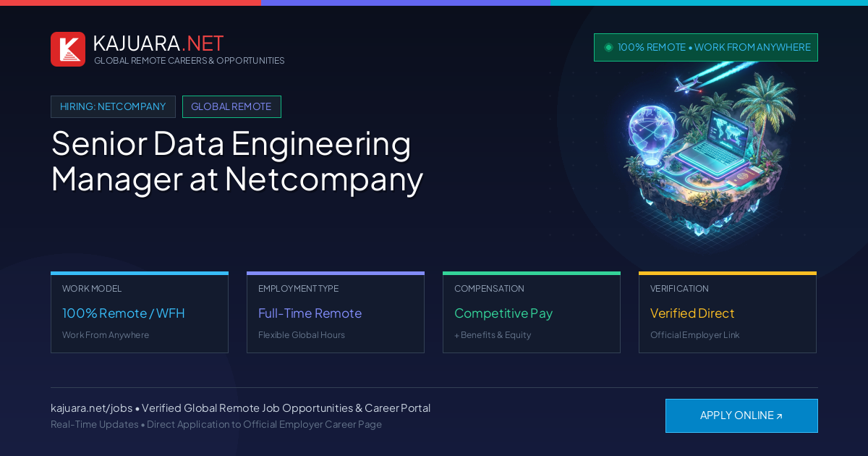Screen dimensions: 868x456
Task: Click the 100% REMOTE • WORK FROM ANYWHERE badge
Action: [706, 47]
